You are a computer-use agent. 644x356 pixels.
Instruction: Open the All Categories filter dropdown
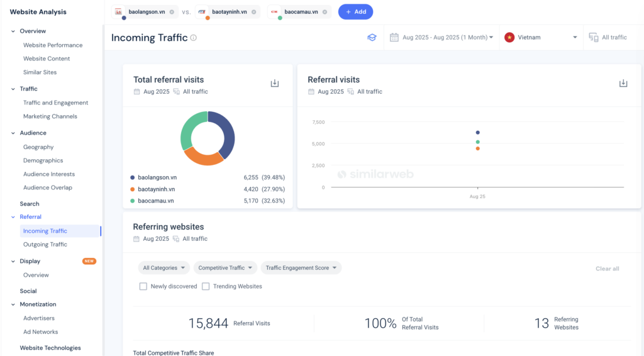(165, 268)
